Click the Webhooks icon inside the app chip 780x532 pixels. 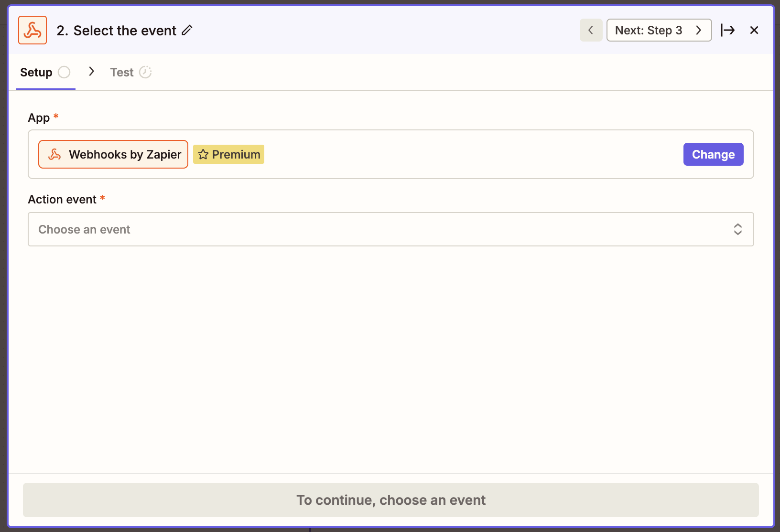[54, 154]
